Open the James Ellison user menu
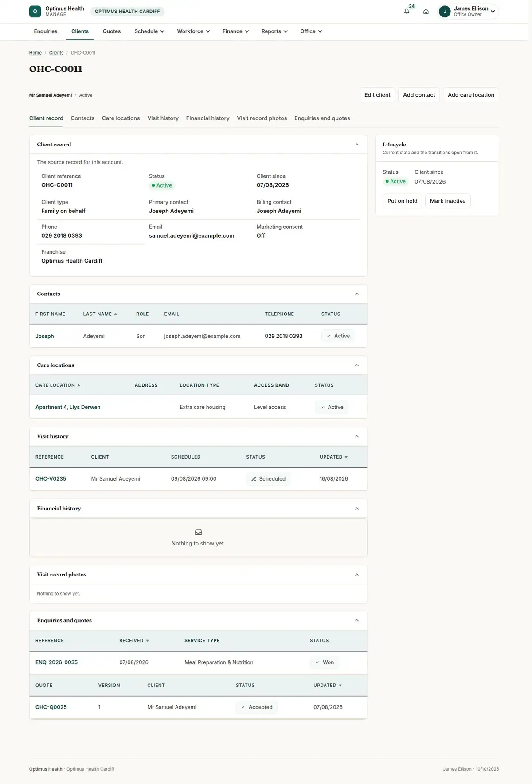This screenshot has width=532, height=784. pyautogui.click(x=468, y=12)
